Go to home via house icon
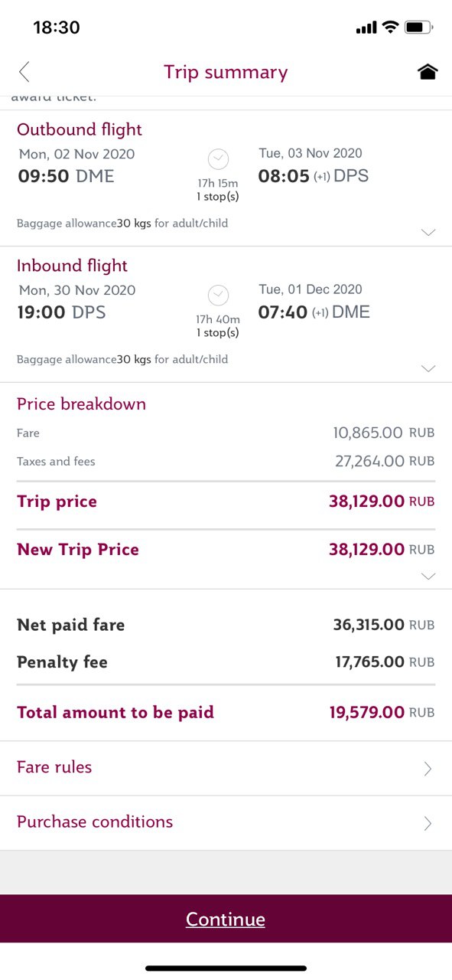The width and height of the screenshot is (452, 980). 428,72
